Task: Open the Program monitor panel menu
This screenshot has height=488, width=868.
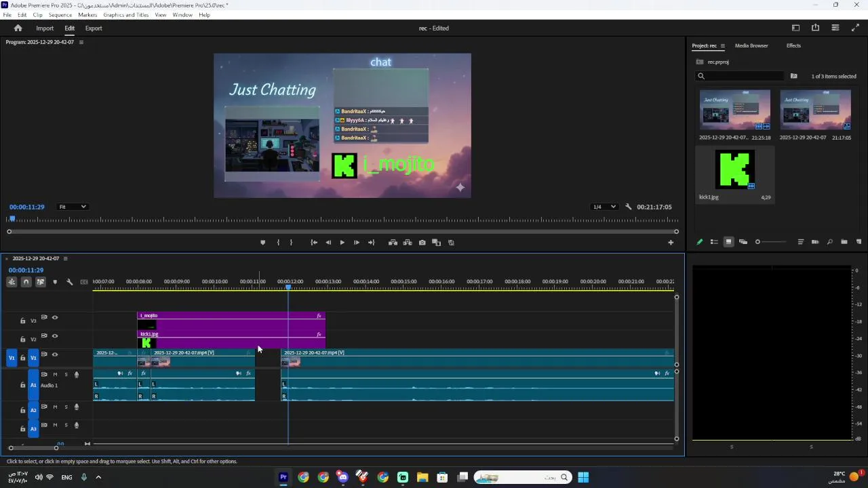Action: tap(81, 42)
